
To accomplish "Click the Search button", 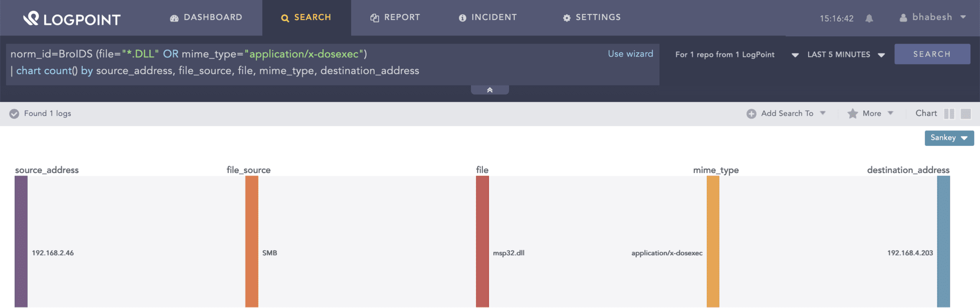I will pos(932,54).
